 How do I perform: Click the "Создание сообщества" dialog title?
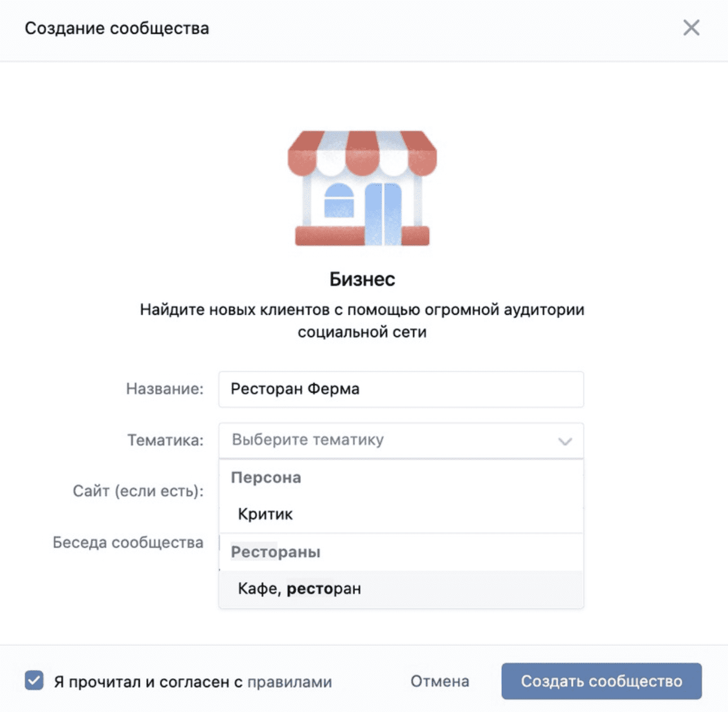[117, 28]
